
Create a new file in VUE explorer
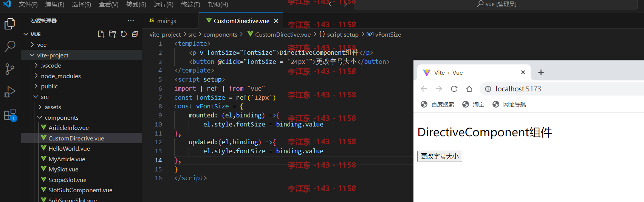pyautogui.click(x=101, y=34)
